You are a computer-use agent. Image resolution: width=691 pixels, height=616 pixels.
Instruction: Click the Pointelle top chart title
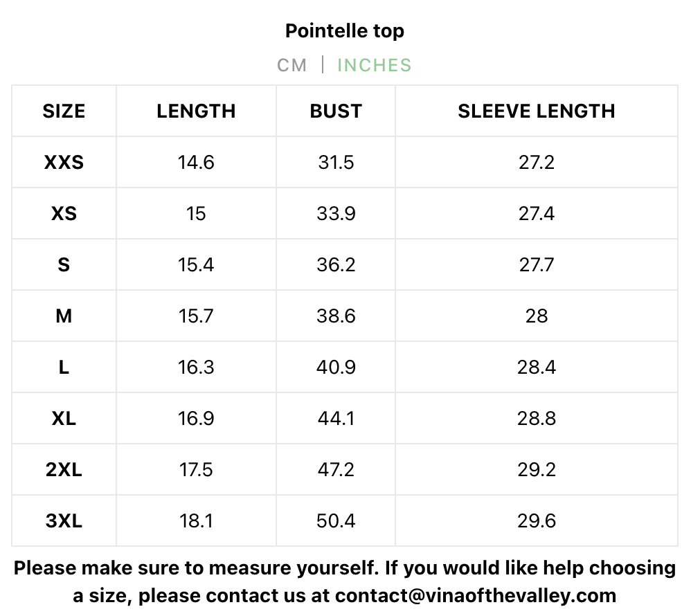345,31
